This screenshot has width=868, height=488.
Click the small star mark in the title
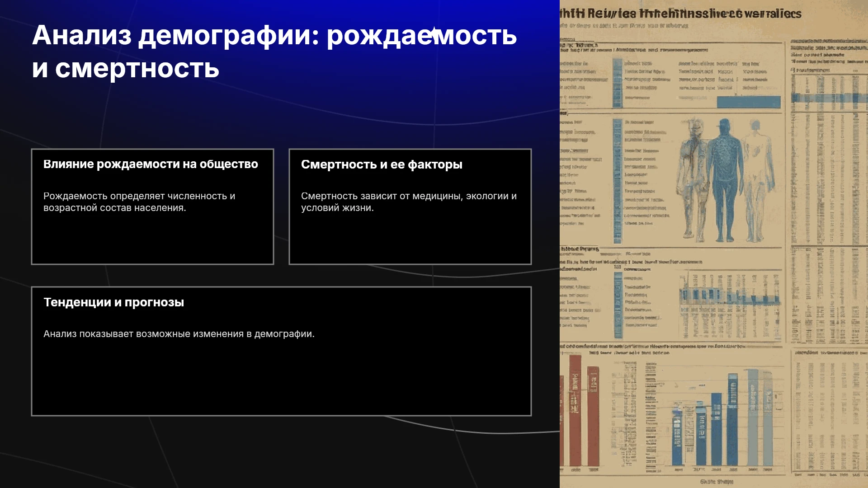tap(434, 32)
